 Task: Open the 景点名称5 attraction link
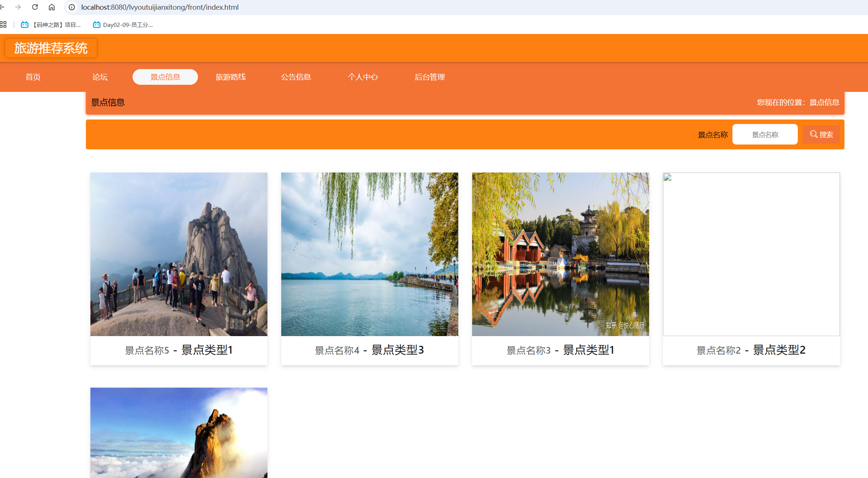179,350
